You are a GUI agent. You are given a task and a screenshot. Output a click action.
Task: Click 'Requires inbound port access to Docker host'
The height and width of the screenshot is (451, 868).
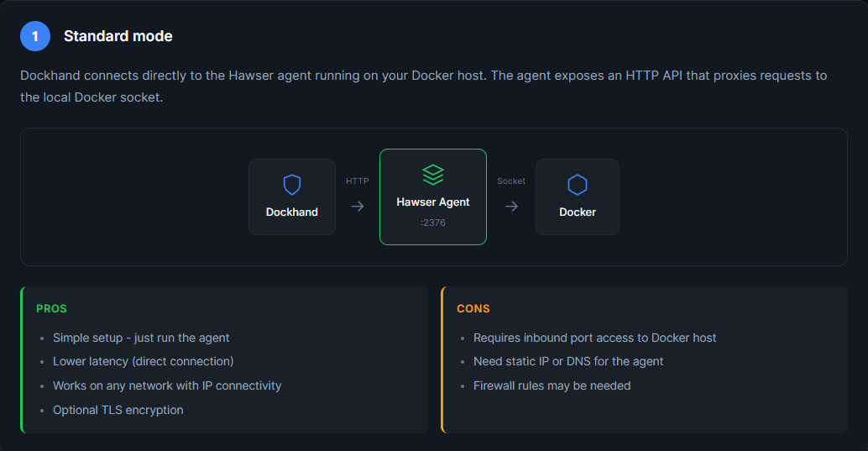coord(594,338)
